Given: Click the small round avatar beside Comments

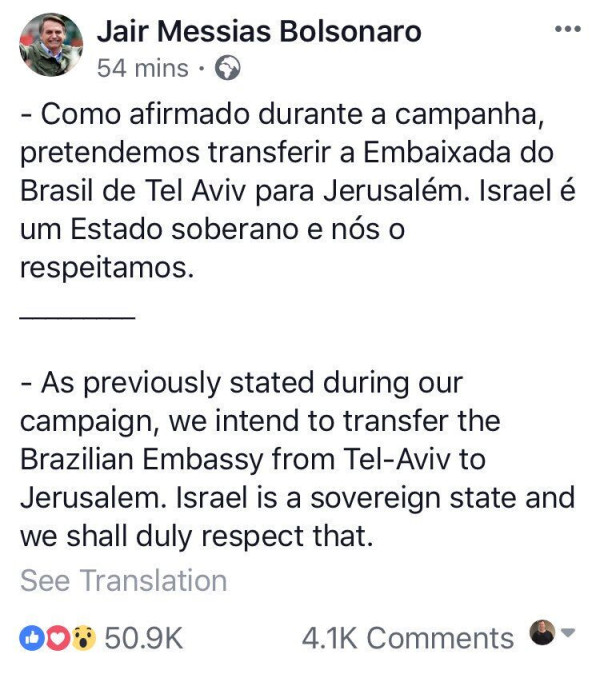Looking at the screenshot, I should [541, 634].
